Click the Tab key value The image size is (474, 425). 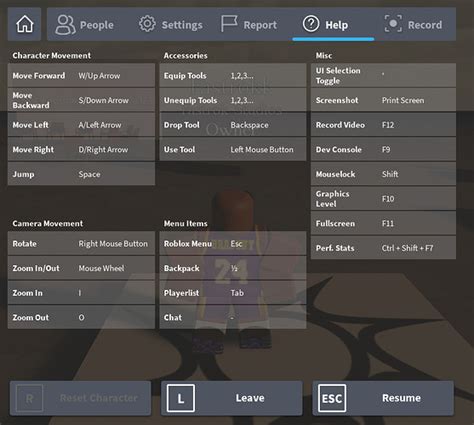237,293
